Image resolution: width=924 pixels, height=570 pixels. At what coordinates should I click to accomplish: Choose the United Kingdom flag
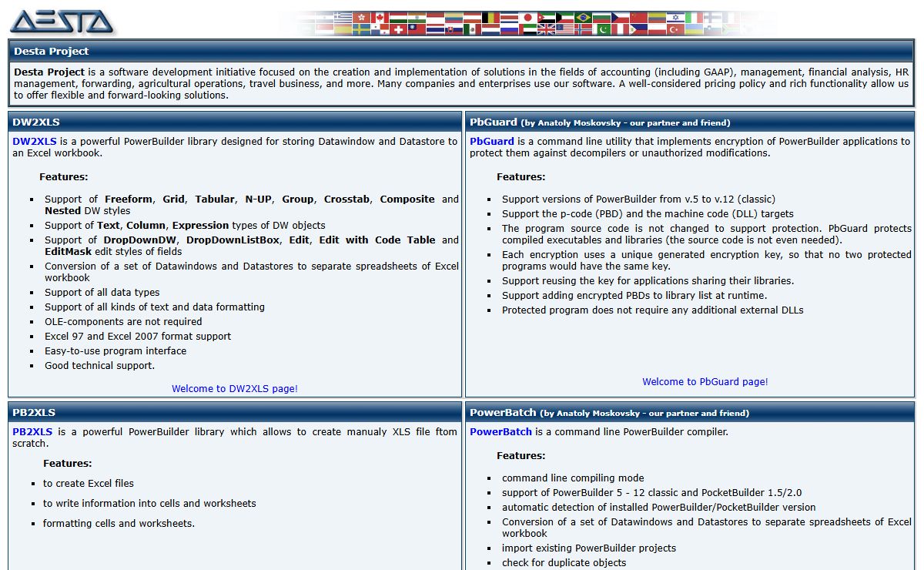tap(546, 29)
